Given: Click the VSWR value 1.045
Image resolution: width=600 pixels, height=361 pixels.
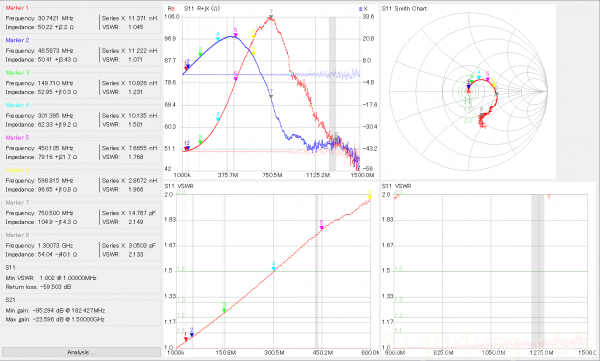Looking at the screenshot, I should 136,27.
